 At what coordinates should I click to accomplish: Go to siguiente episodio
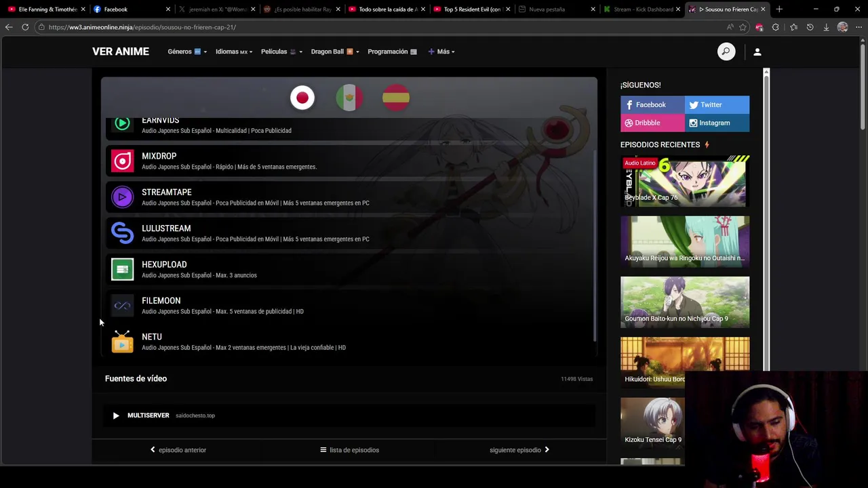[519, 450]
